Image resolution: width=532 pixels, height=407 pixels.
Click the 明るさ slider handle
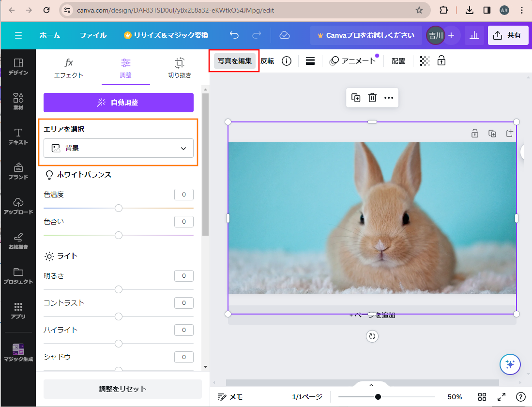click(x=119, y=289)
